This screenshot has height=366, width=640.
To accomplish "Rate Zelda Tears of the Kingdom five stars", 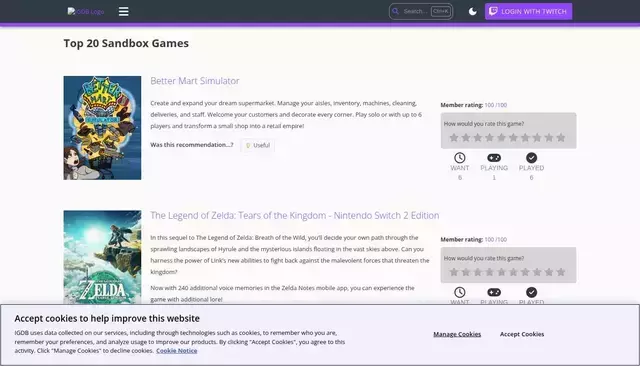I will pyautogui.click(x=502, y=272).
